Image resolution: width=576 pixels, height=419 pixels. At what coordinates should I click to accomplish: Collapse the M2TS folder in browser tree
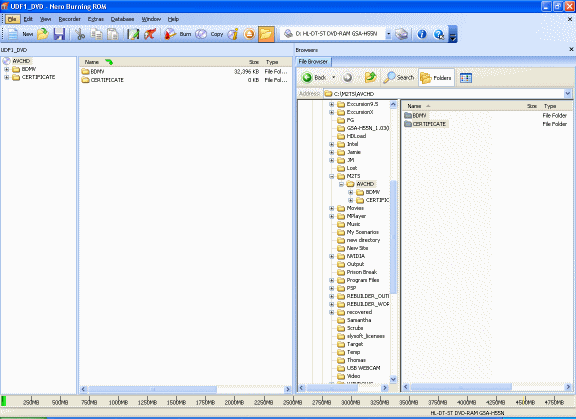331,176
